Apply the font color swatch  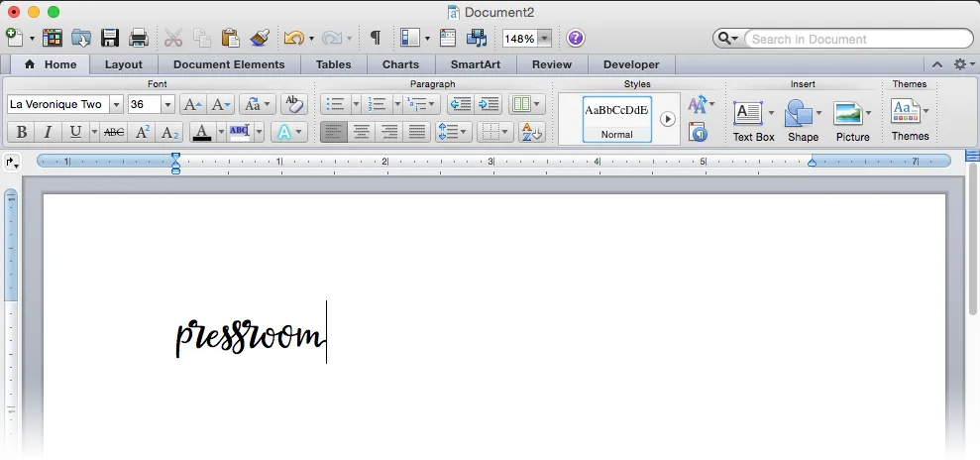(201, 132)
